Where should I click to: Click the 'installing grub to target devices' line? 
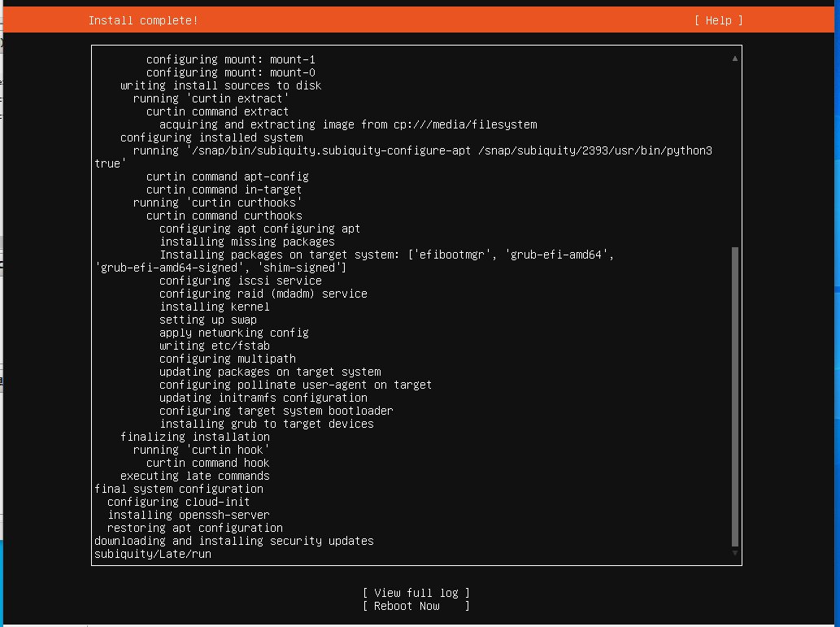click(x=267, y=424)
